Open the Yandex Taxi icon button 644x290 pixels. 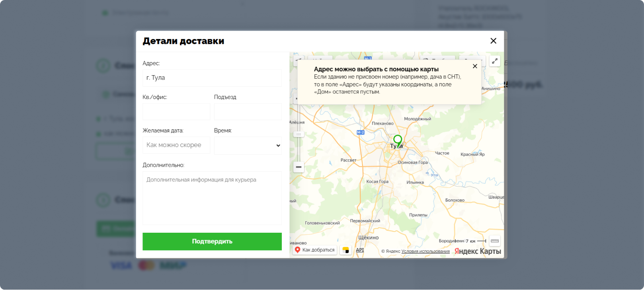(345, 250)
